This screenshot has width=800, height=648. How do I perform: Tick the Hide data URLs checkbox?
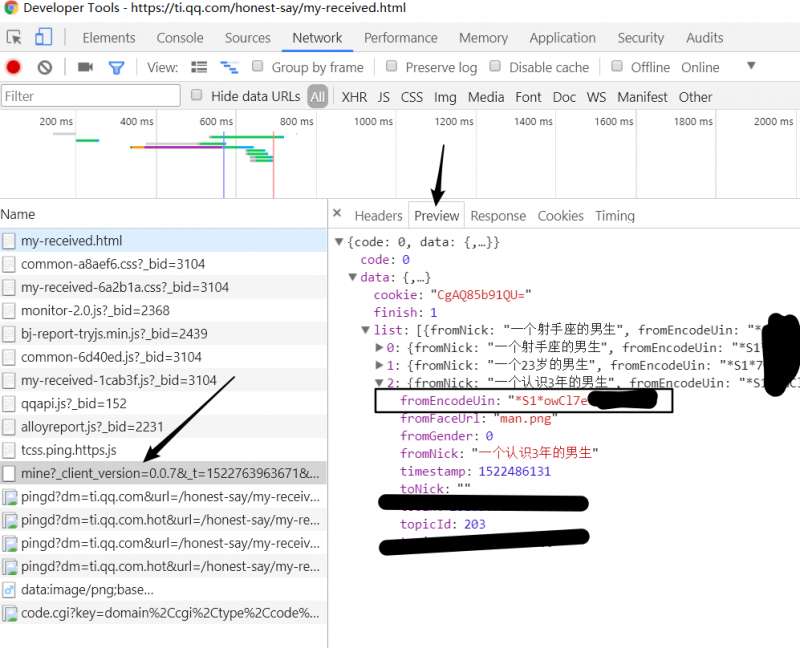click(197, 96)
